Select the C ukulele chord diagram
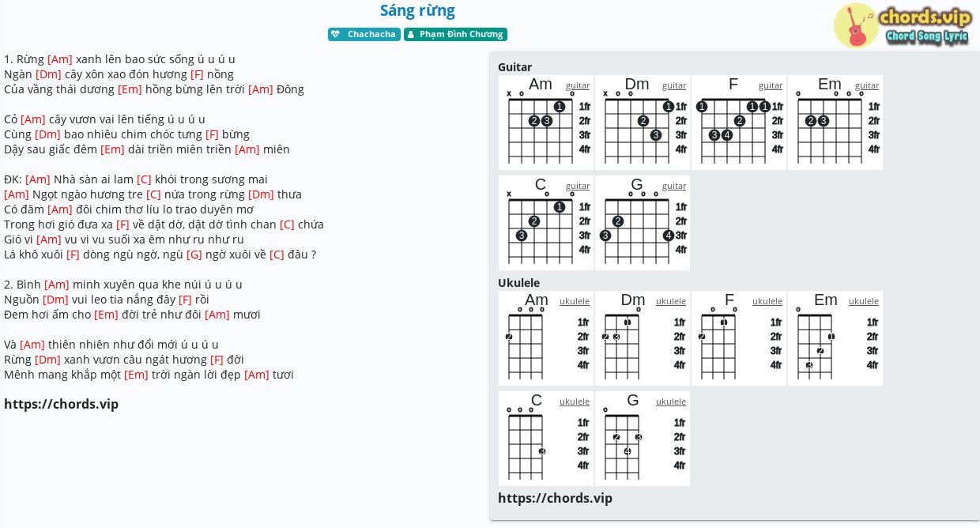 pyautogui.click(x=546, y=439)
